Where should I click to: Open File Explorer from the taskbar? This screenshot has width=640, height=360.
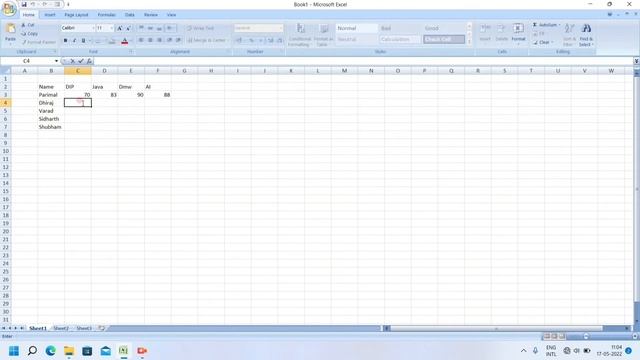click(69, 351)
